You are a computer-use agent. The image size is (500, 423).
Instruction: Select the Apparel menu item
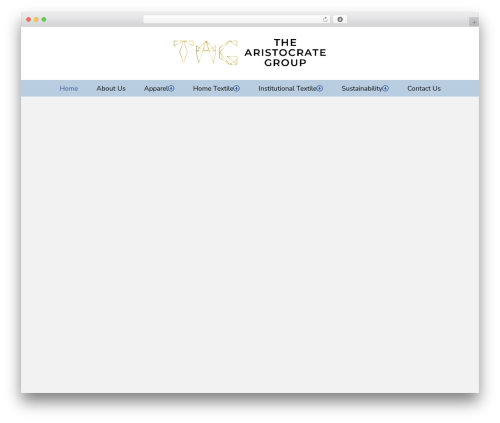tap(156, 88)
